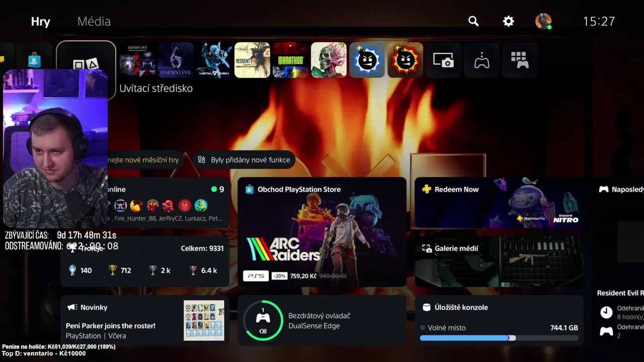Select the green creature friend avatar
This screenshot has height=362, width=644.
(x=201, y=205)
